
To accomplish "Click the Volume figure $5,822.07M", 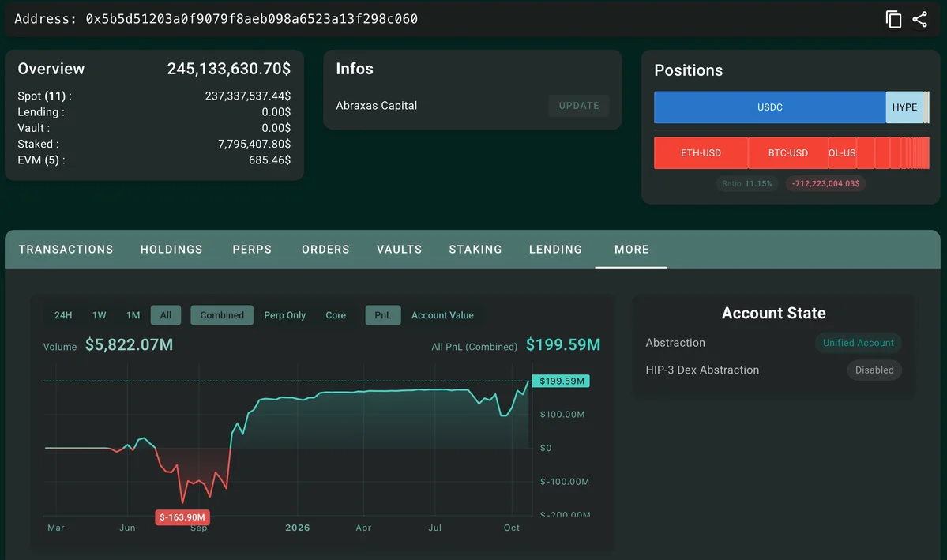I will [129, 345].
